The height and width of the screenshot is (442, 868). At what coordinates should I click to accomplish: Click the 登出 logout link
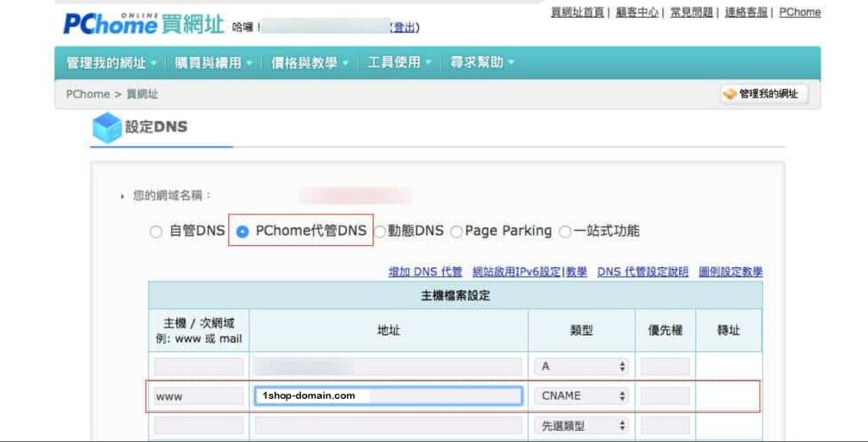coord(403,27)
